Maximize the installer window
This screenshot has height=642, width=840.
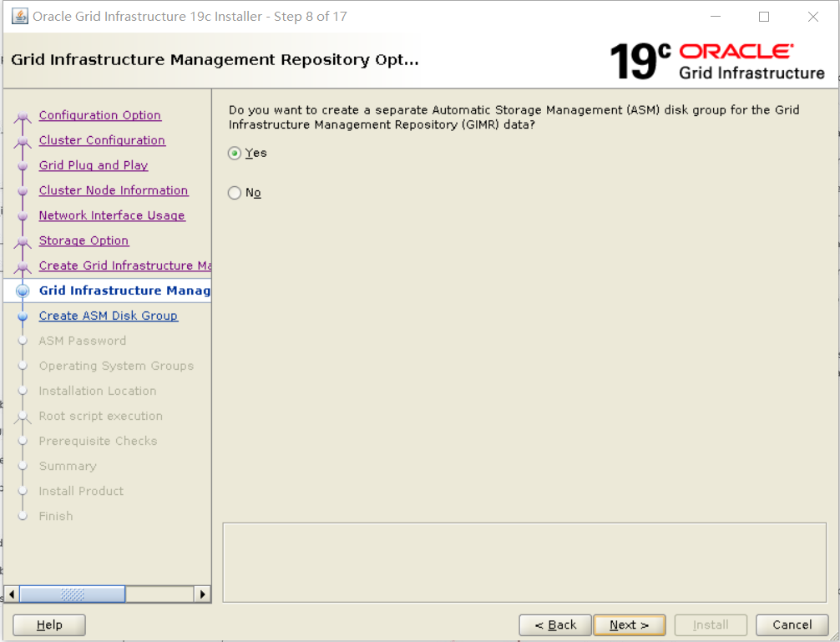click(764, 17)
